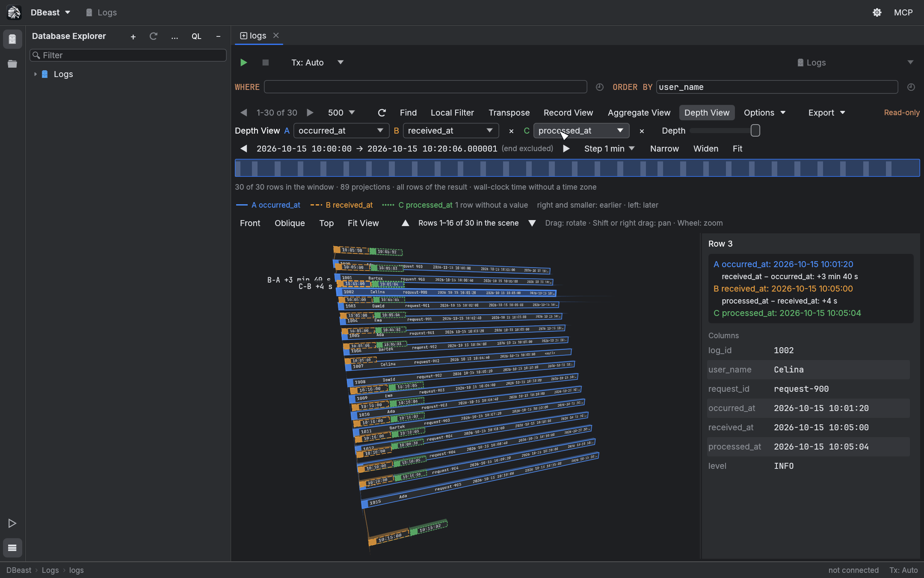Show next rows in scene
The image size is (924, 578).
532,223
